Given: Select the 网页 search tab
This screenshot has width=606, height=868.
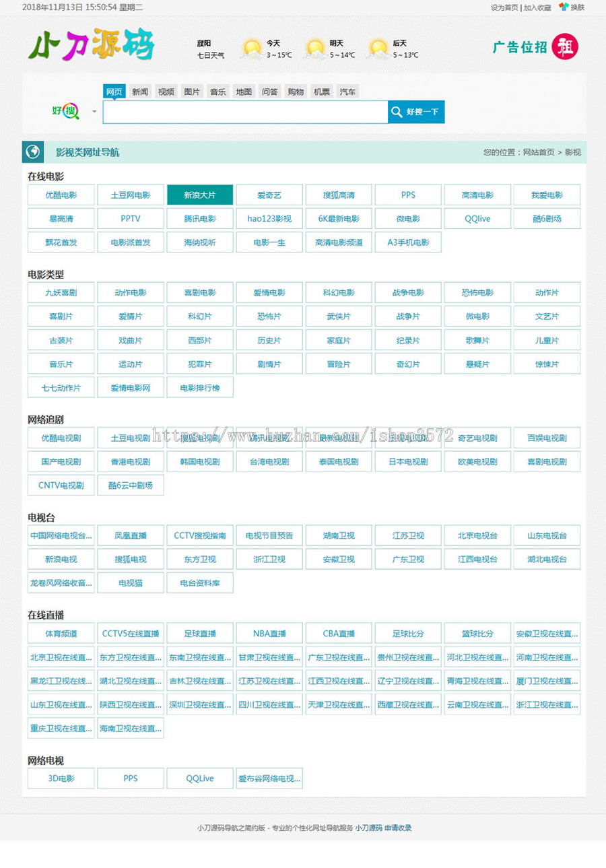Looking at the screenshot, I should [x=114, y=92].
